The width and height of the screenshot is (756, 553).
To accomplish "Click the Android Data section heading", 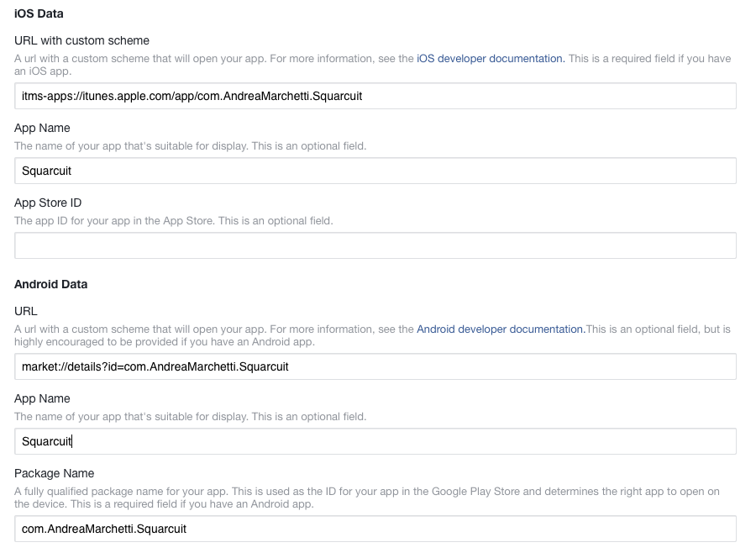I will coord(50,284).
